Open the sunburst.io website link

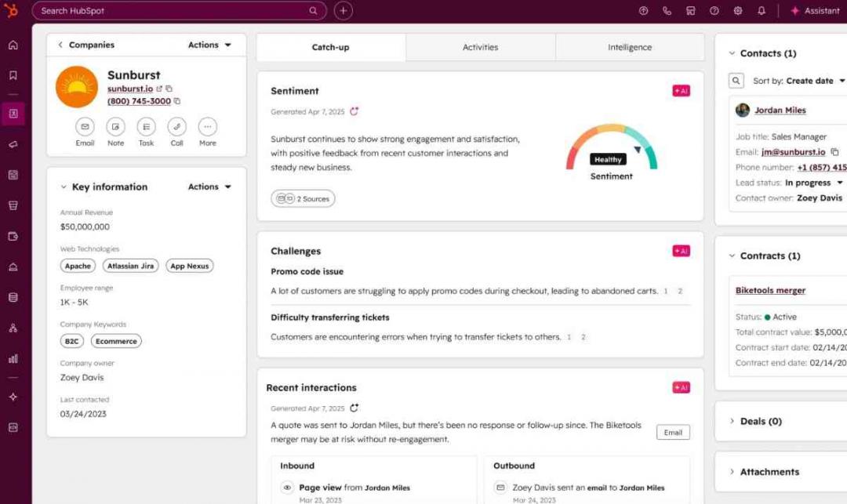click(x=130, y=89)
